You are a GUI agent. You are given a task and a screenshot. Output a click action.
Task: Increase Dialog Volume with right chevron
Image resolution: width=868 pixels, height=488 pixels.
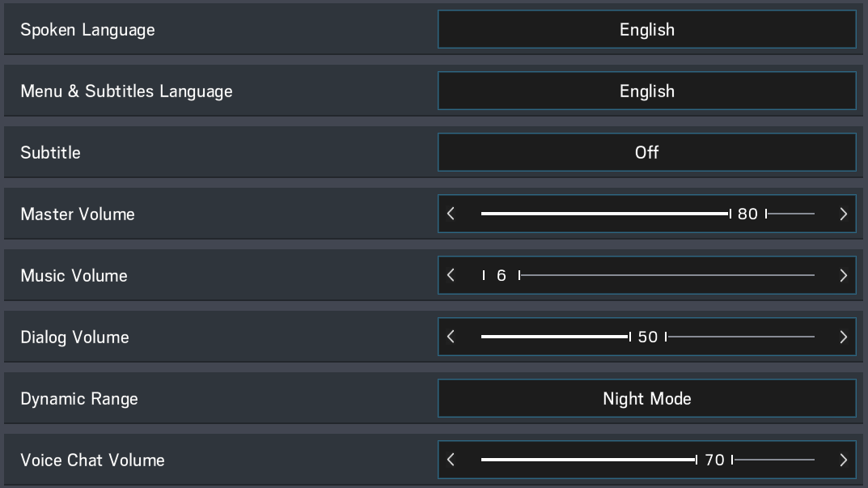tap(843, 337)
